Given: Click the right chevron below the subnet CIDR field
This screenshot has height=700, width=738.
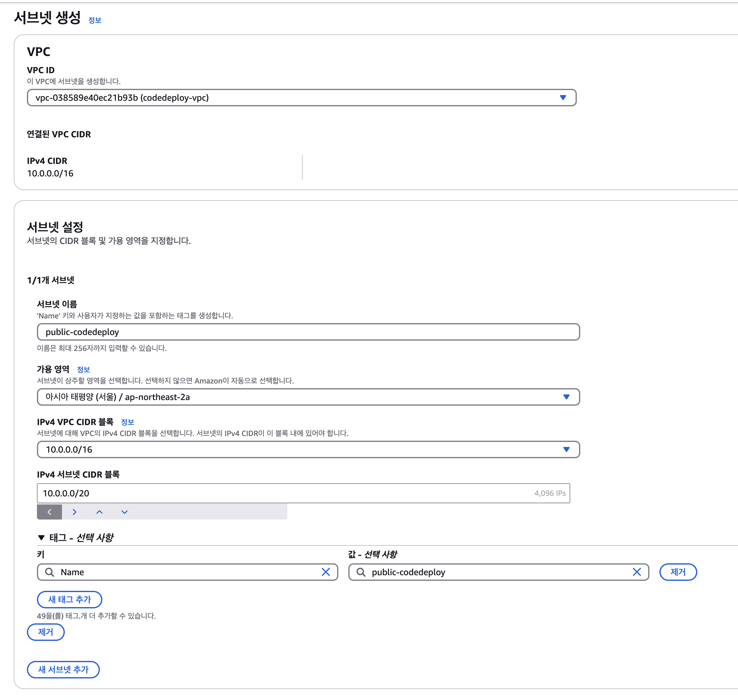Looking at the screenshot, I should click(74, 512).
